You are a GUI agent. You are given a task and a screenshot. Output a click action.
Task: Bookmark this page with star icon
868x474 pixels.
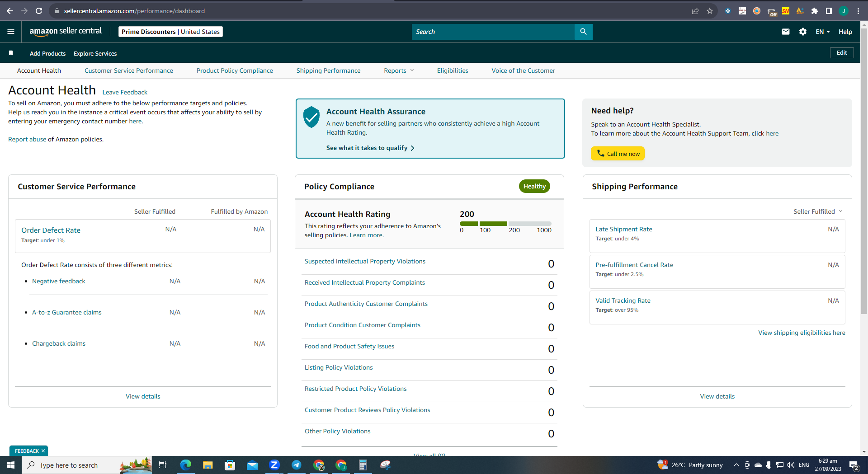click(x=710, y=11)
